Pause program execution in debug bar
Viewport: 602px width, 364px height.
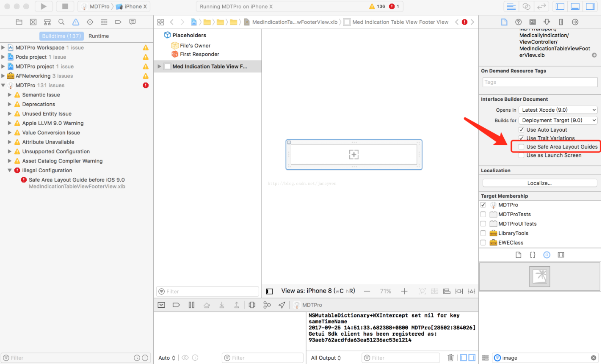tap(191, 305)
